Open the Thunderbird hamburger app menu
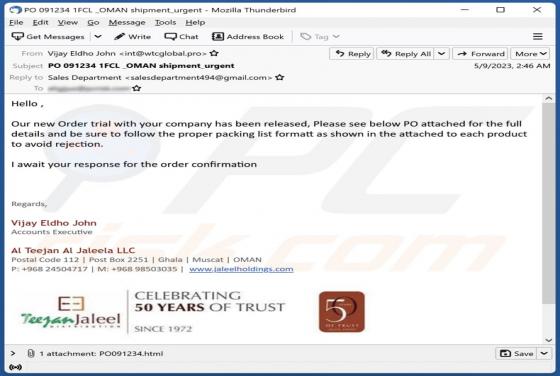Viewport: 560px width, 376px height. [538, 36]
